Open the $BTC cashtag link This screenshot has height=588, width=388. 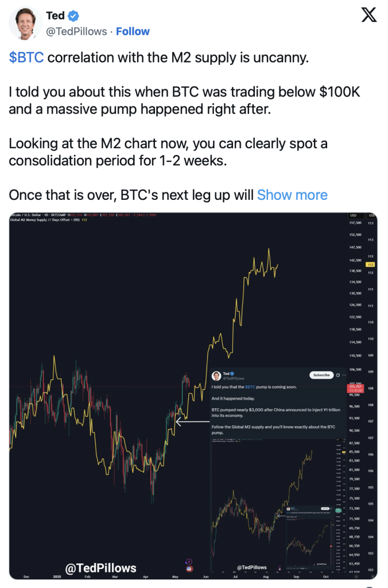click(26, 57)
